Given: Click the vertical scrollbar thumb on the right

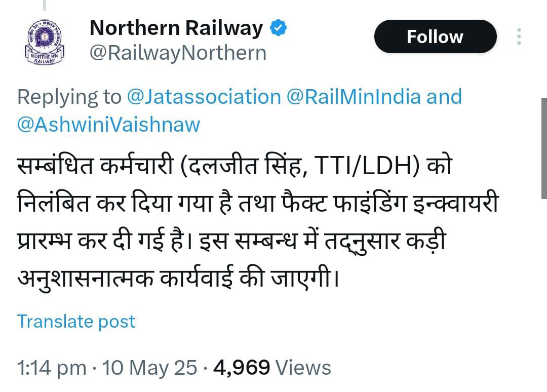Looking at the screenshot, I should [544, 148].
